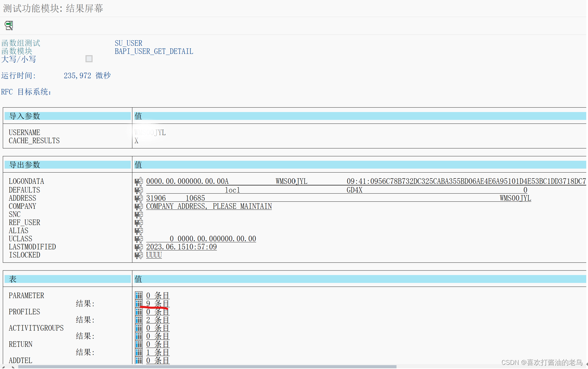Screen dimensions: 588x369
Task: Open the ACTIVITYGROUPS input 0 条目 link
Action: pyautogui.click(x=158, y=328)
